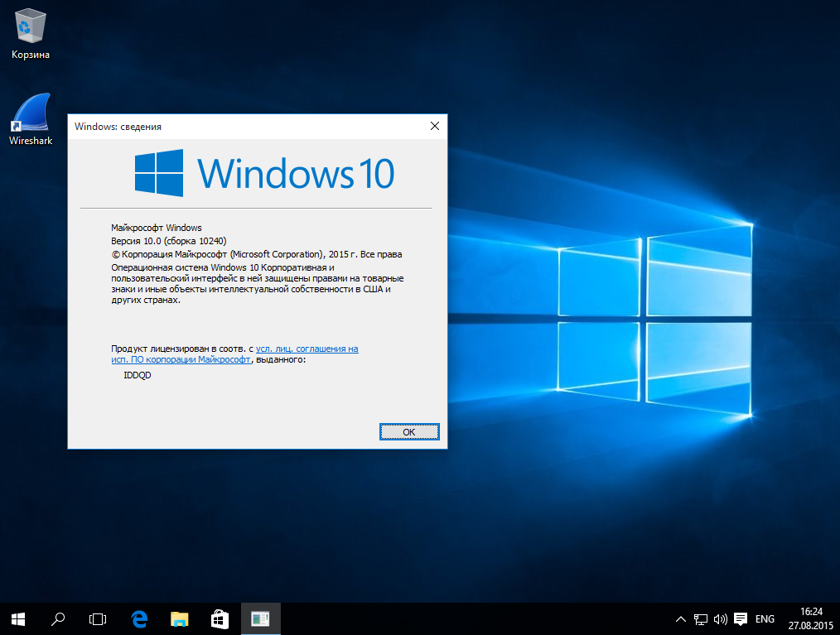The width and height of the screenshot is (840, 635).
Task: Open the taskbar clock and calendar
Action: [813, 618]
